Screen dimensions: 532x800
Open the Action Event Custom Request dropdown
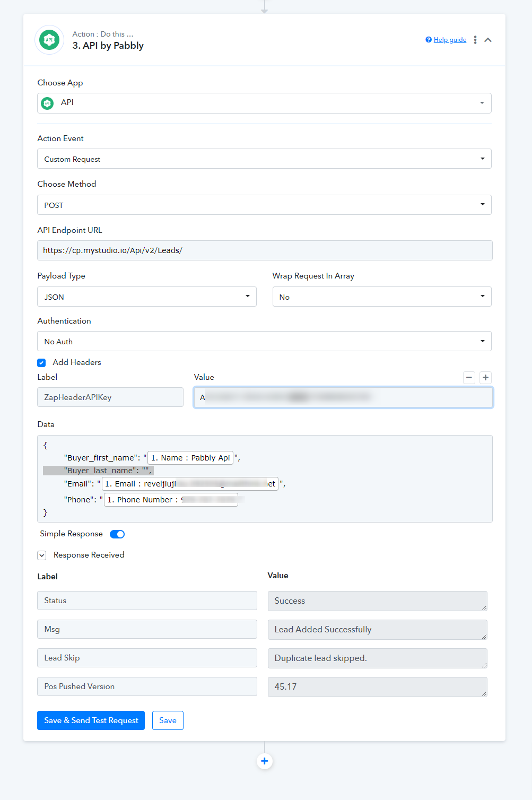pyautogui.click(x=264, y=159)
